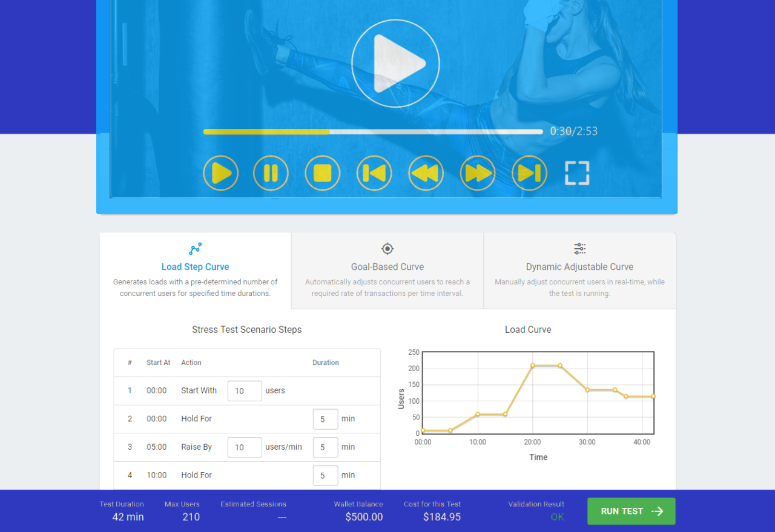Viewport: 775px width, 532px height.
Task: Jump to video end with skip-forward icon
Action: point(529,173)
